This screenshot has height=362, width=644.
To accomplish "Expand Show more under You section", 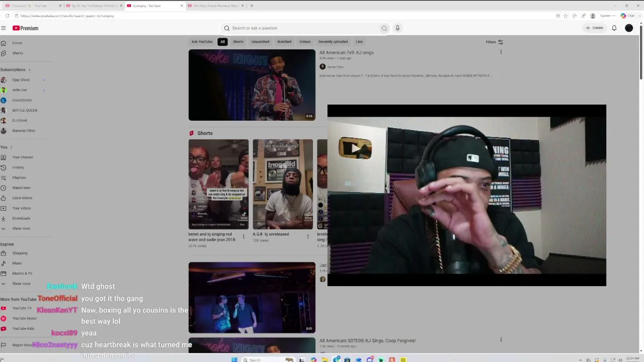I will [21, 228].
